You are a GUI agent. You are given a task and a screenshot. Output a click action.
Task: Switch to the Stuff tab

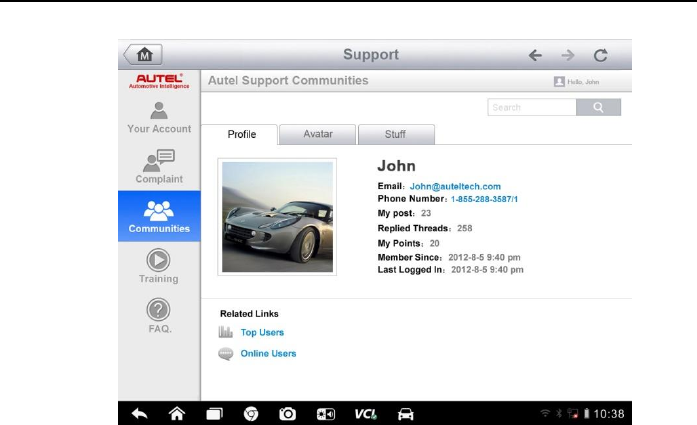coord(396,134)
